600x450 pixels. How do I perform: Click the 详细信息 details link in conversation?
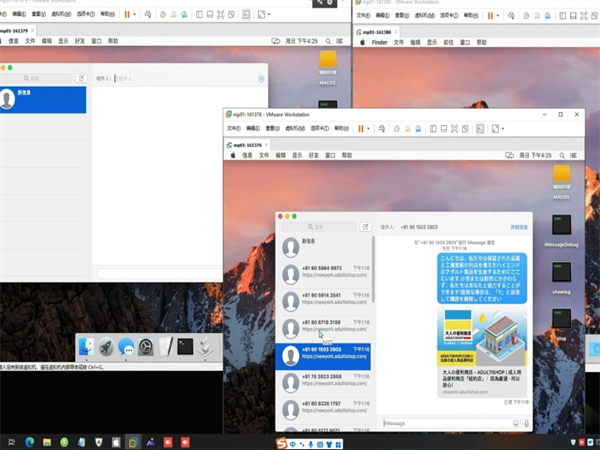pyautogui.click(x=518, y=227)
